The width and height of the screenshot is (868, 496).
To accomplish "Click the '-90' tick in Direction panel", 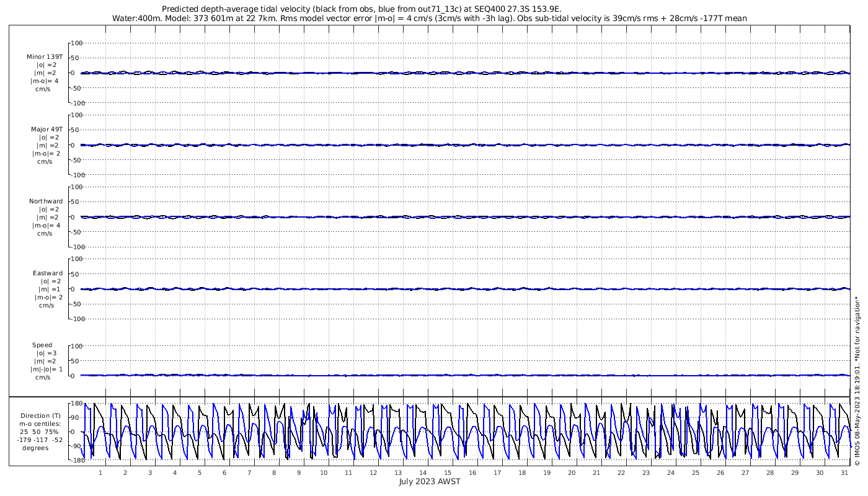I will pos(76,446).
